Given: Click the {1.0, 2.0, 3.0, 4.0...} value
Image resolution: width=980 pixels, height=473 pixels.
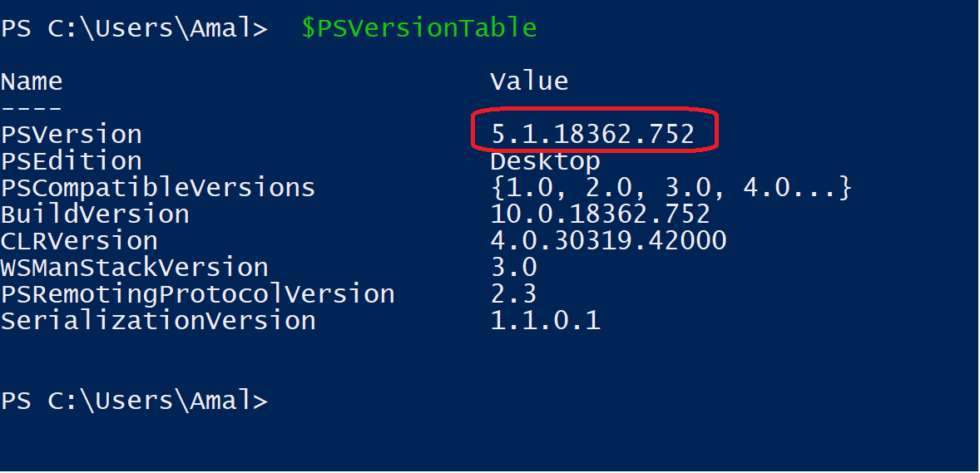Looking at the screenshot, I should [671, 188].
